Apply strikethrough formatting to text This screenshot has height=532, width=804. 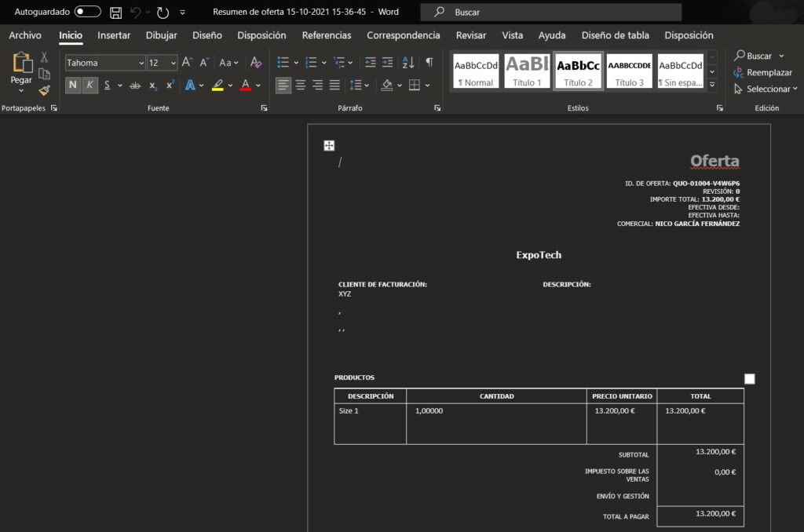click(135, 85)
